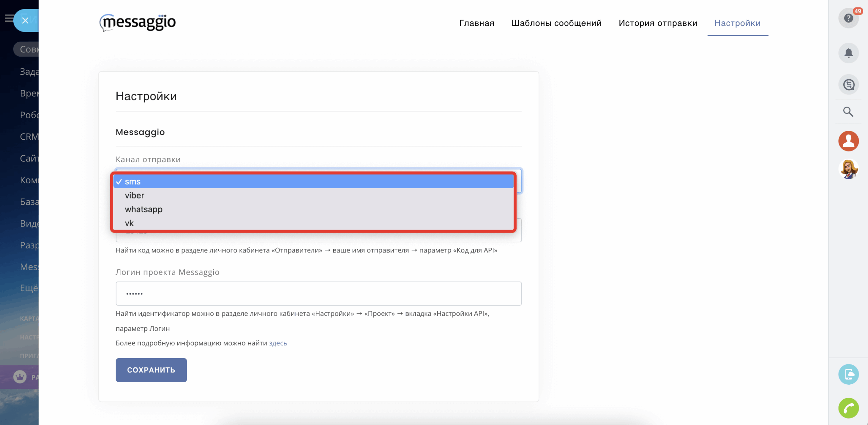Image resolution: width=868 pixels, height=425 pixels.
Task: Open the orange user profile avatar
Action: point(848,141)
